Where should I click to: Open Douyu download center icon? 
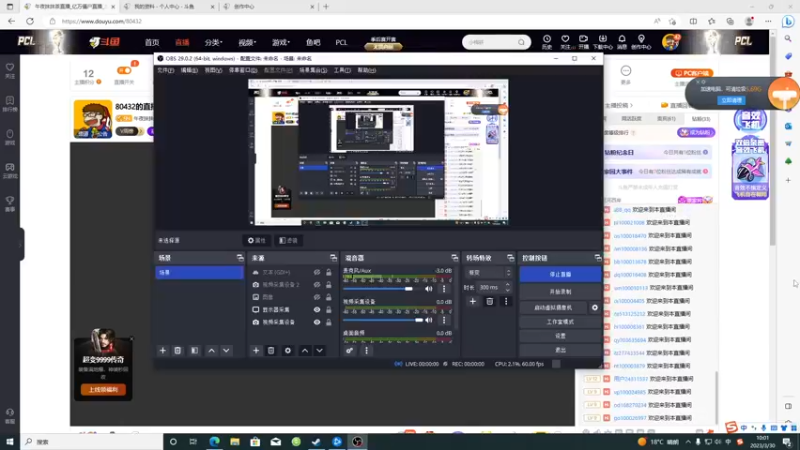coord(603,41)
